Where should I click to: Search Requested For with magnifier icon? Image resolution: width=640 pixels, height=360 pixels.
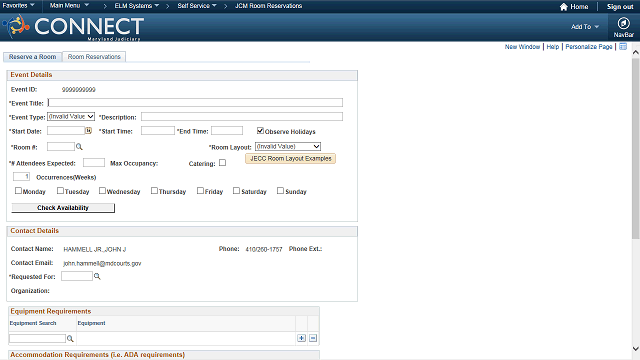(97, 276)
